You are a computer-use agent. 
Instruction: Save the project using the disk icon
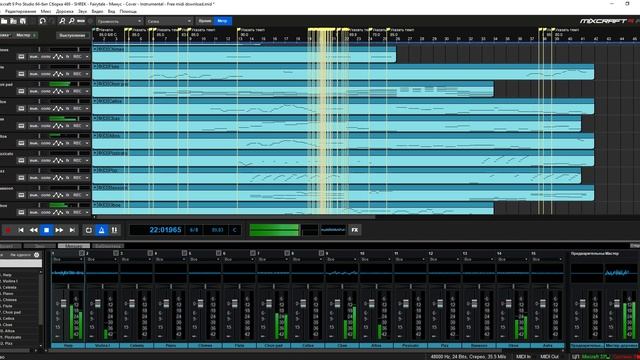(23, 21)
